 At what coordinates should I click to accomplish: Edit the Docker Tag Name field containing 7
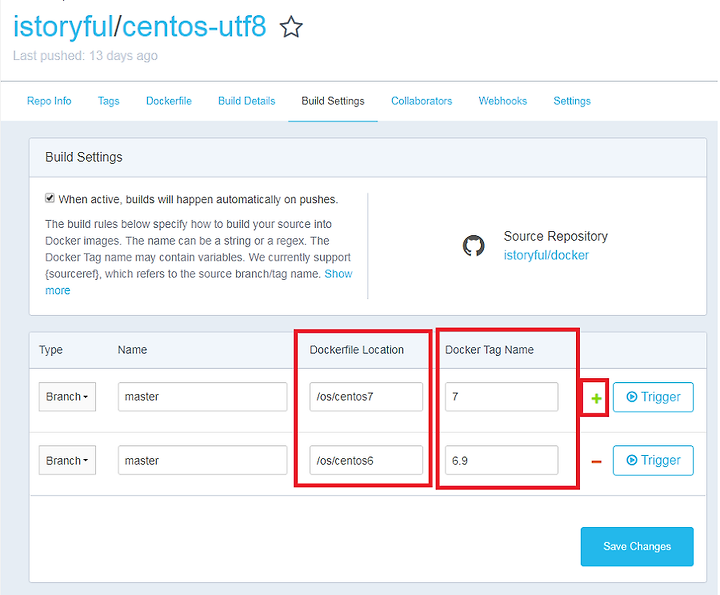click(501, 397)
